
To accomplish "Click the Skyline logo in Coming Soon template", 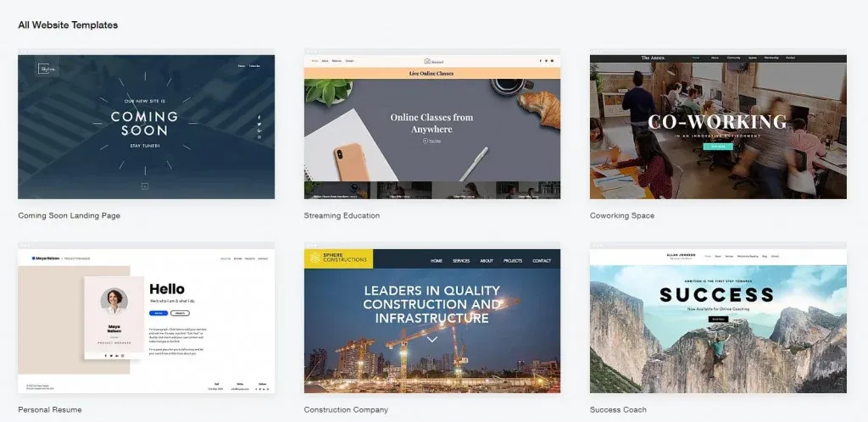I will pyautogui.click(x=47, y=69).
